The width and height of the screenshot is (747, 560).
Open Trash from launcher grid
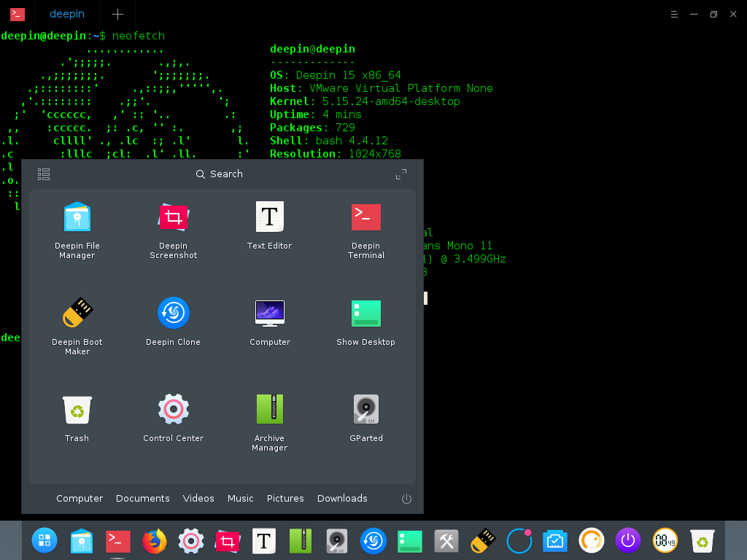tap(77, 418)
